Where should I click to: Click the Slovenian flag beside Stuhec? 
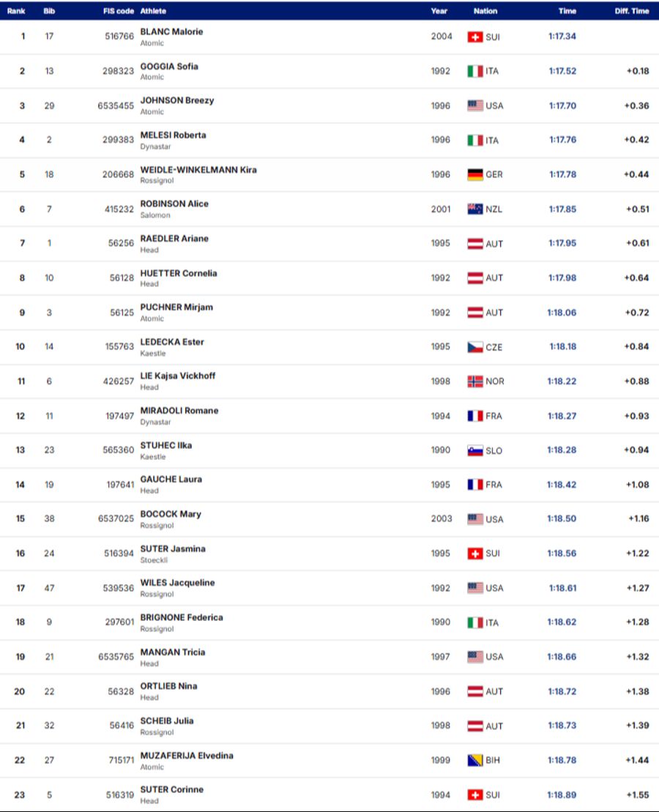coord(475,450)
